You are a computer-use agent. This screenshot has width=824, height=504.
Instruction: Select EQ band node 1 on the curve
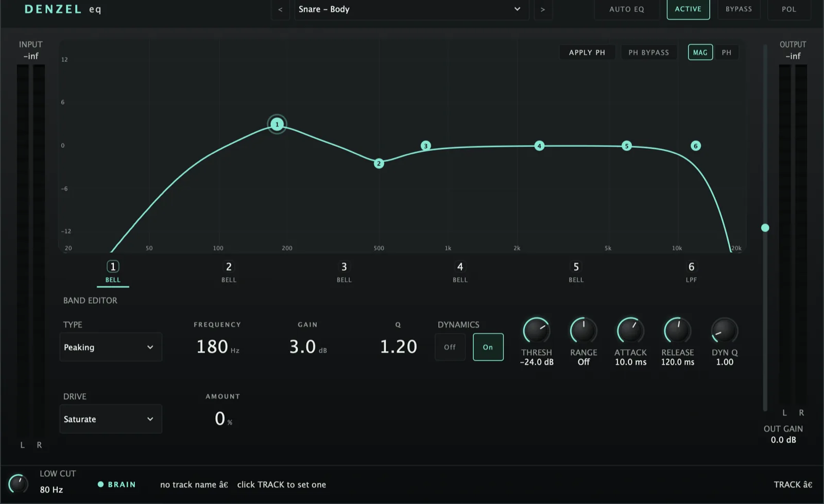point(277,124)
